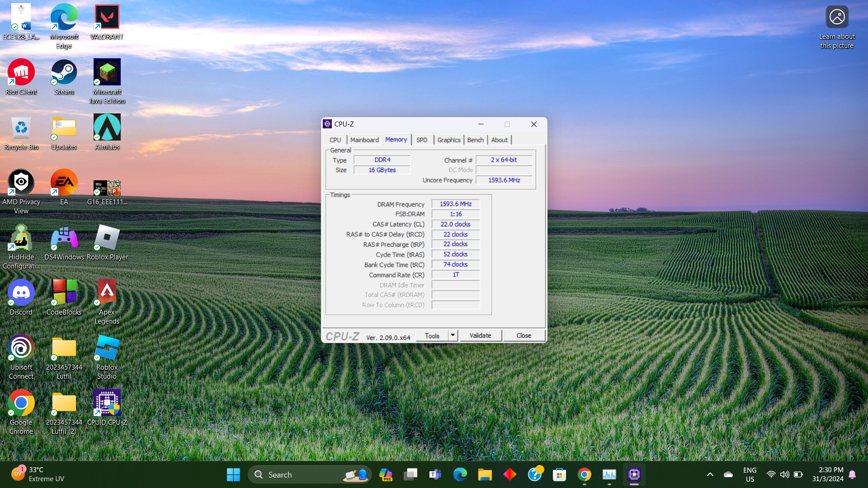Screen dimensions: 868x488
Task: Switch to the Mainboard tab
Action: [364, 140]
